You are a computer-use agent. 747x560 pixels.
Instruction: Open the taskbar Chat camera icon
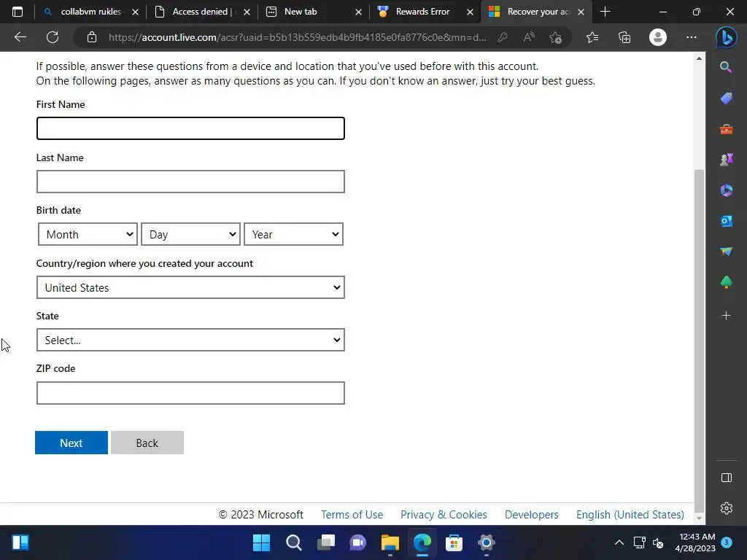[357, 542]
